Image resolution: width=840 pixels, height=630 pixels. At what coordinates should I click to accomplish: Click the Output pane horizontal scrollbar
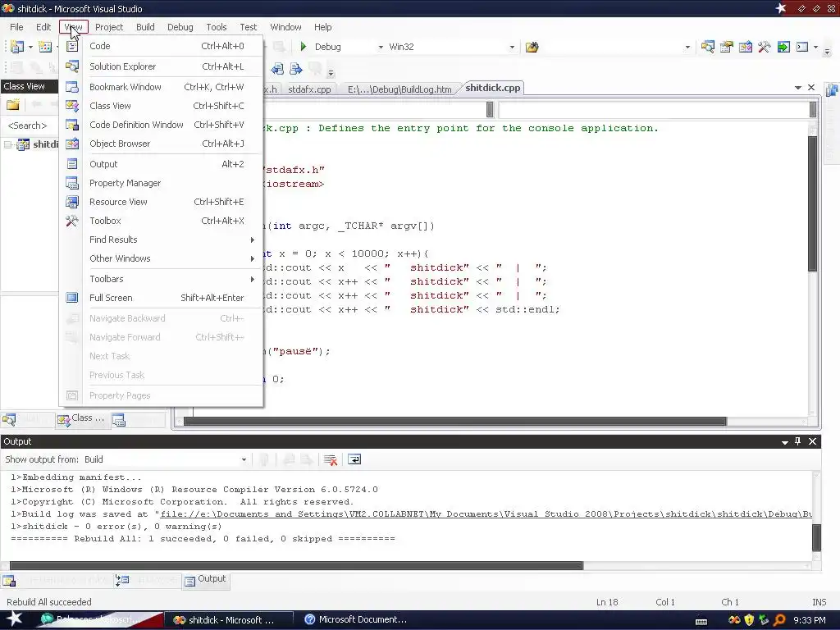point(296,566)
